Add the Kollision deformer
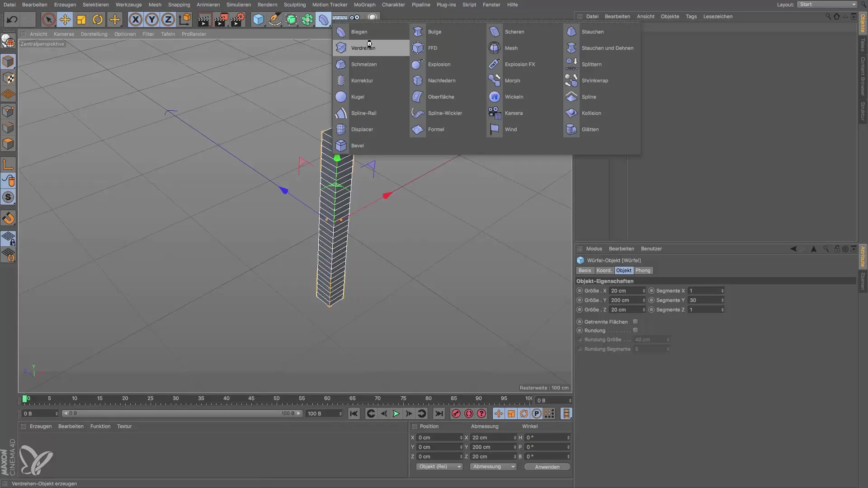 coord(601,113)
